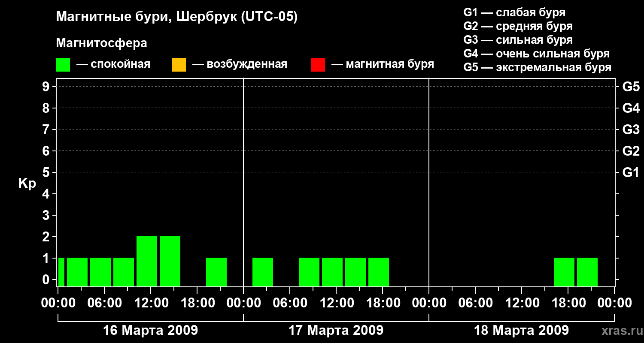Click the bar spanning 18:00 on 18 Марта
The height and width of the screenshot is (343, 644).
click(564, 272)
